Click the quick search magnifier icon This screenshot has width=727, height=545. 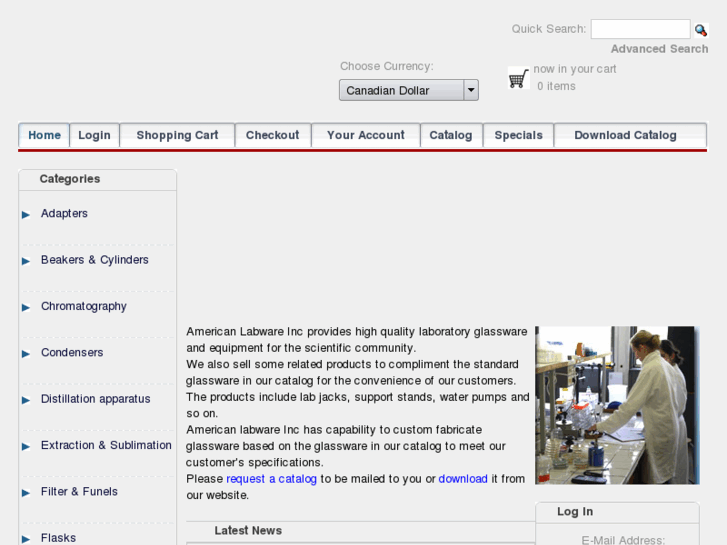(x=701, y=30)
